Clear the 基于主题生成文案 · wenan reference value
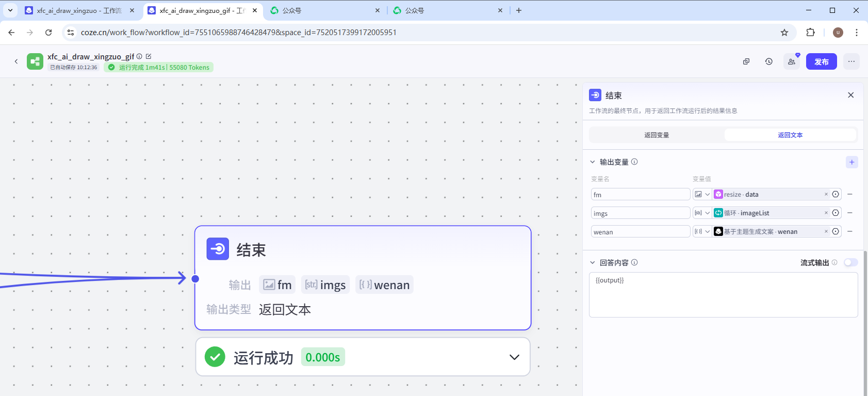Screen dimensions: 868x396 [826, 231]
